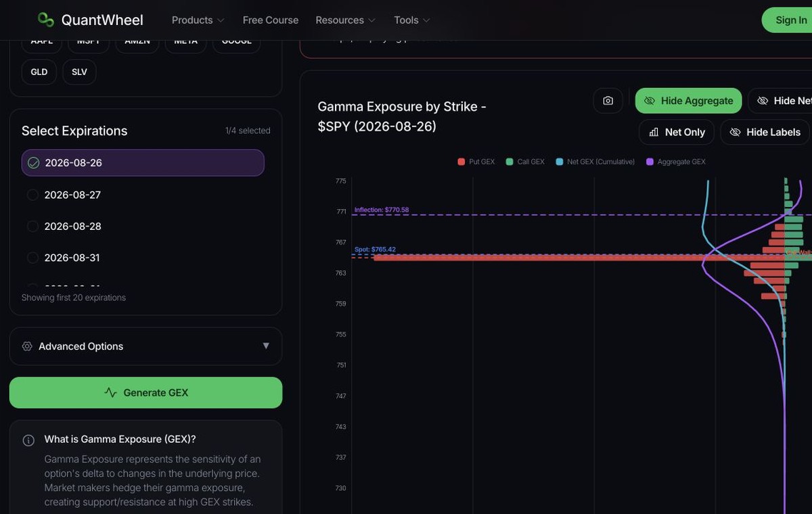812x514 pixels.
Task: Toggle Net GEX (Cumulative) legend series
Action: 595,162
